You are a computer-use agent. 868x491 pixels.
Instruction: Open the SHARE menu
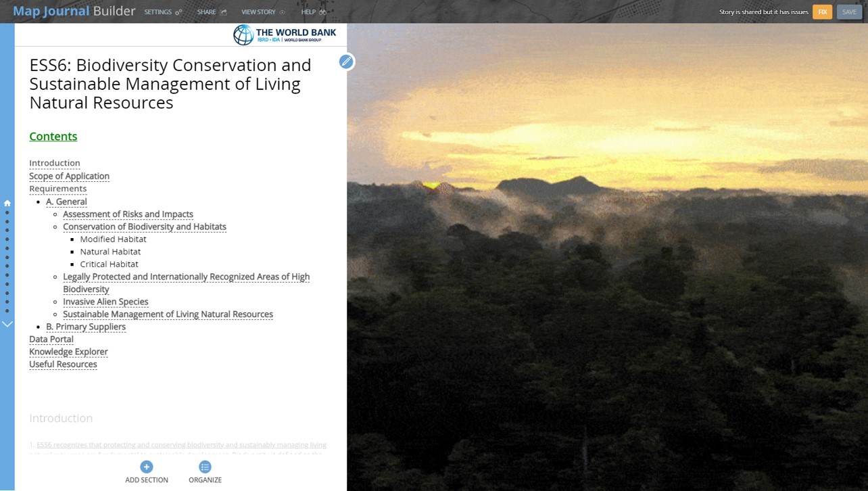pyautogui.click(x=206, y=11)
